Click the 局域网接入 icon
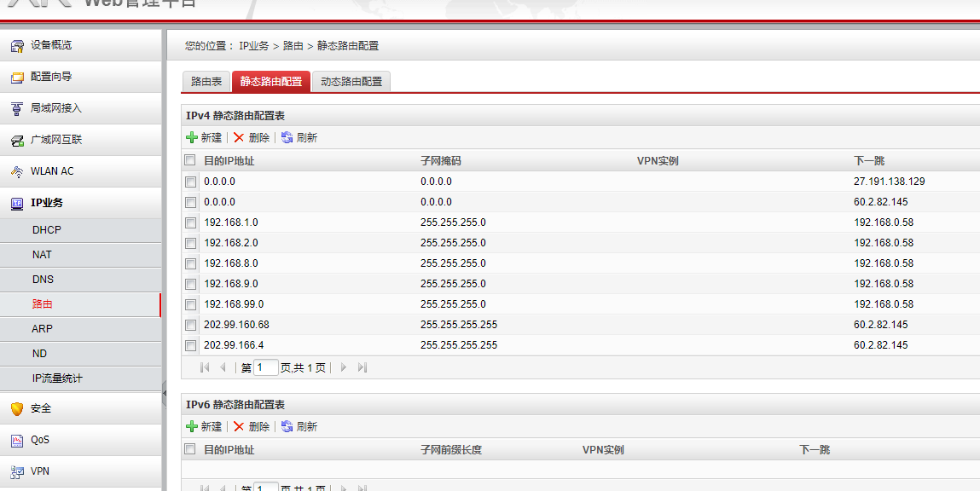980x491 pixels. click(17, 108)
